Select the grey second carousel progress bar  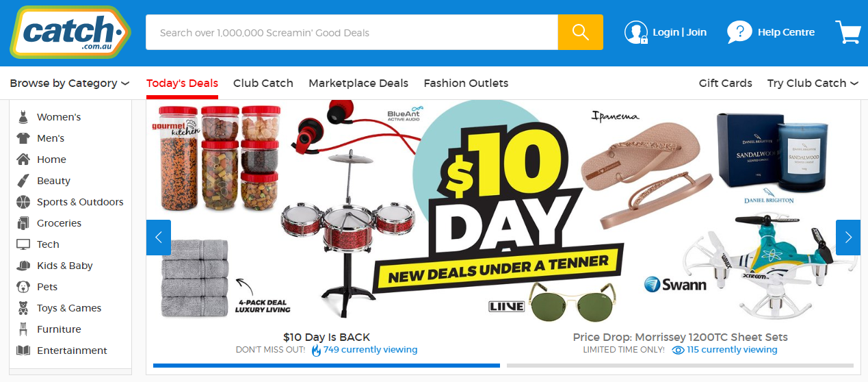[x=680, y=366]
